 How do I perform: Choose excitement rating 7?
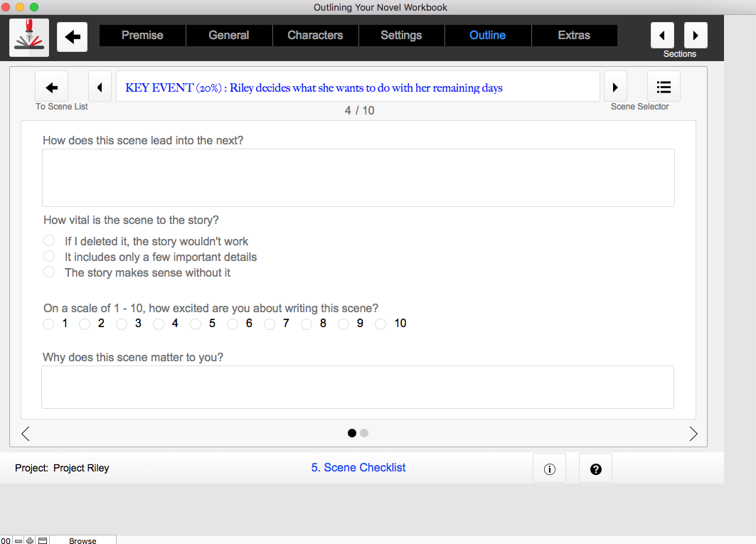click(x=270, y=324)
